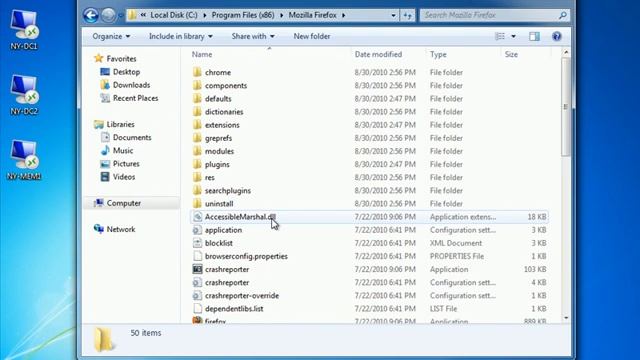Image resolution: width=640 pixels, height=360 pixels.
Task: Select the searchplugins folder icon
Action: [198, 190]
